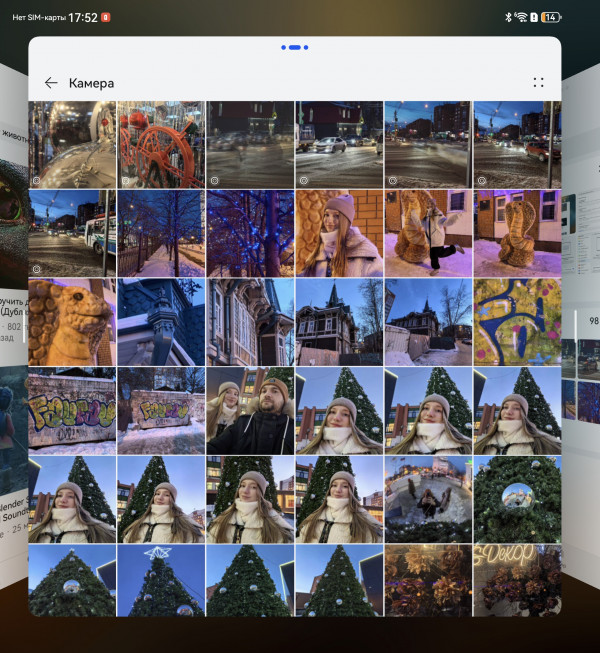Open photo of neon Декор sign
Viewport: 600px width, 653px height.
[518, 581]
